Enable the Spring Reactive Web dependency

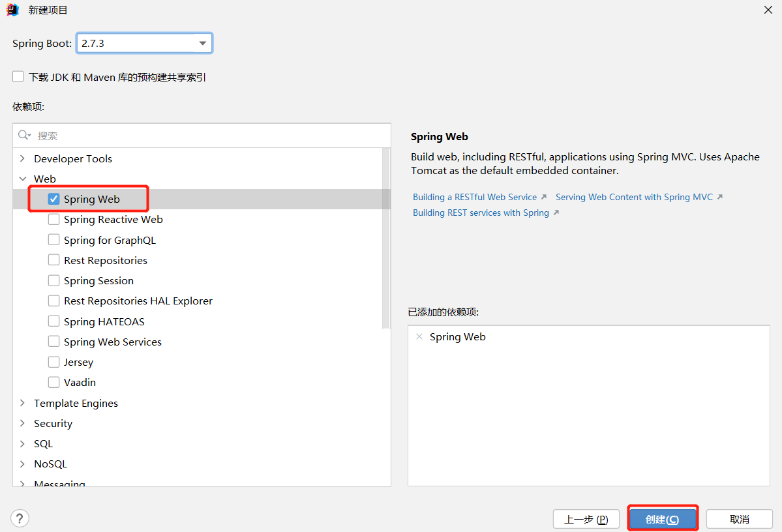(54, 220)
